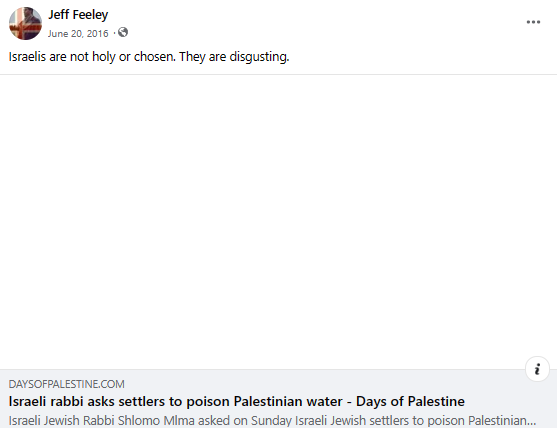Open the three-dot post options menu
Viewport: 557px width, 428px height.
(x=533, y=22)
